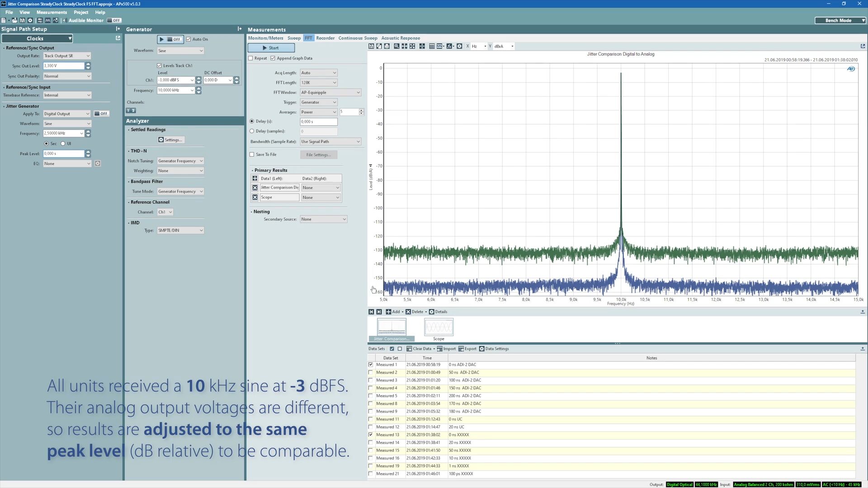Click the graph settings gear icon
Screen dimensions: 868x488
[x=459, y=46]
